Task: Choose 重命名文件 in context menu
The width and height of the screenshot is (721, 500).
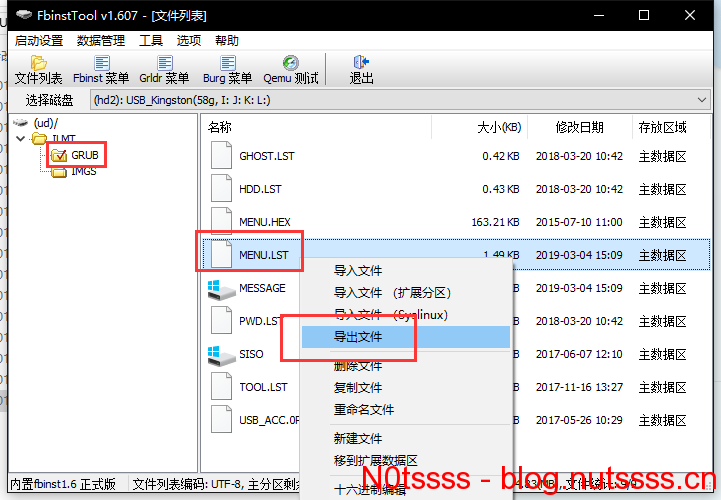Action: [x=406, y=409]
